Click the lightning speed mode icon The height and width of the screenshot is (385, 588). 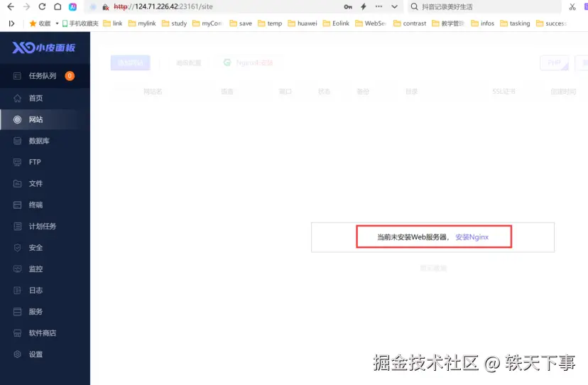[364, 7]
